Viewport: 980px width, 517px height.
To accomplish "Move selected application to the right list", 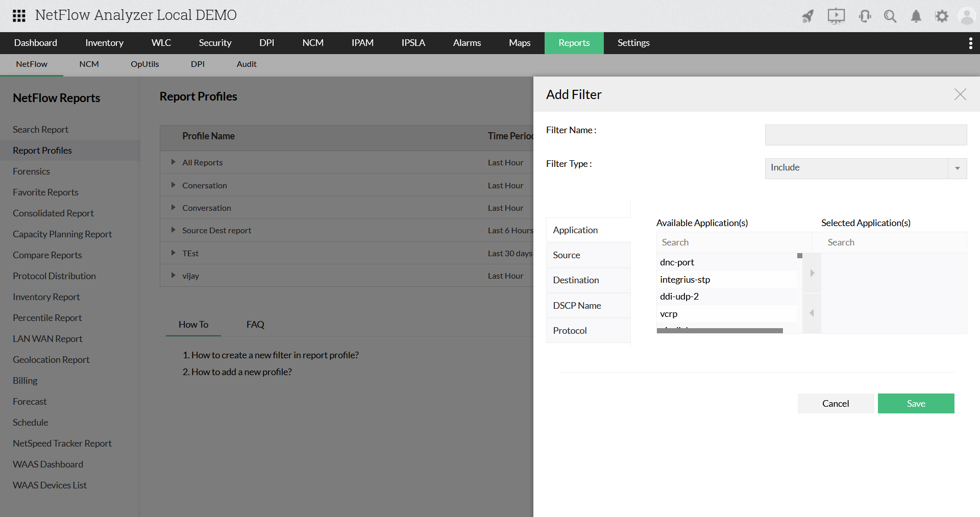I will (x=812, y=273).
